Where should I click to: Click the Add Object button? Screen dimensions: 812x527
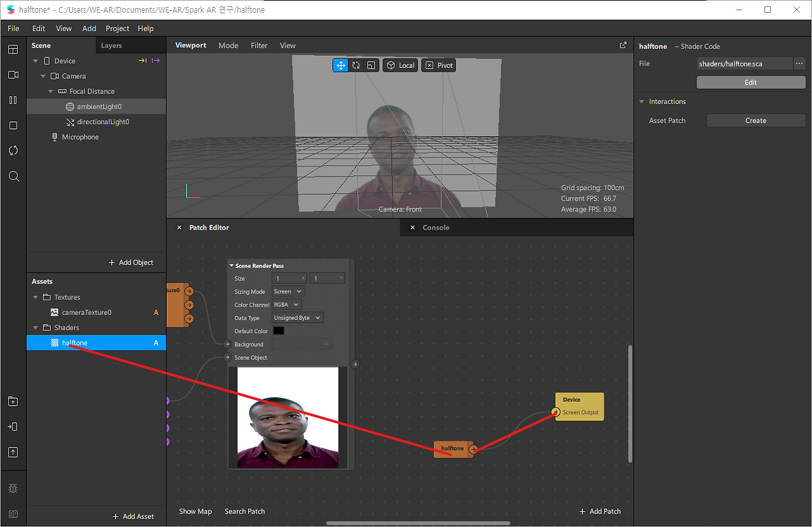[131, 262]
